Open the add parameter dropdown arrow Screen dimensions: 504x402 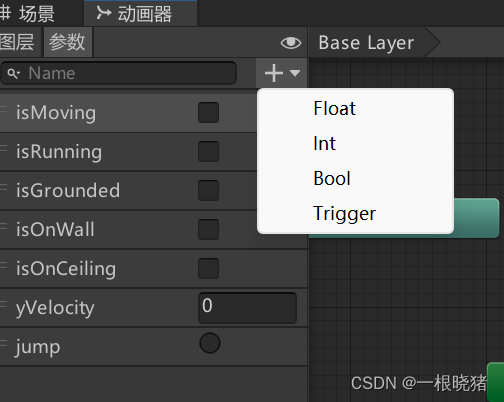pos(295,73)
